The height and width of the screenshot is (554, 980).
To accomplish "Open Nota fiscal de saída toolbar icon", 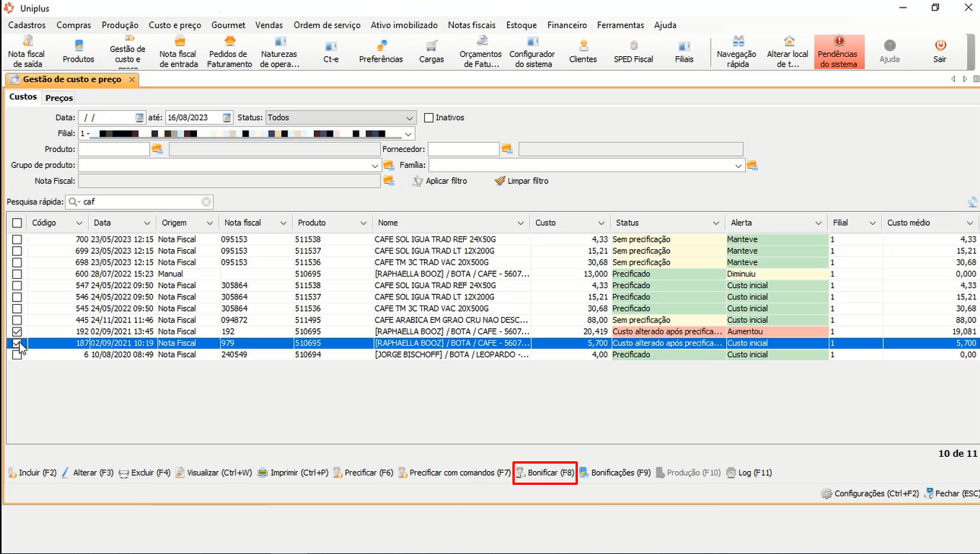I will coord(27,52).
